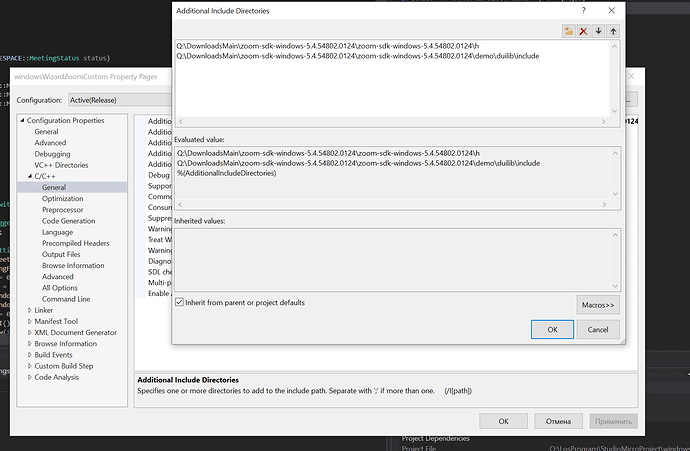Select Optimization under C/C++
The image size is (690, 451).
(62, 198)
